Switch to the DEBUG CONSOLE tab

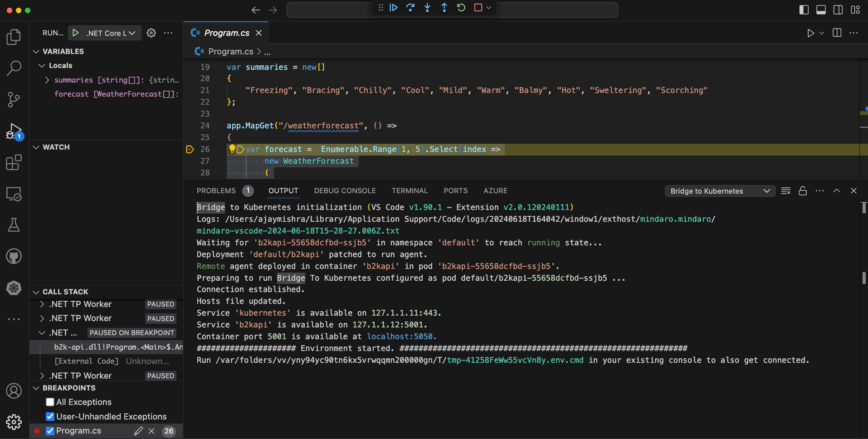point(345,191)
